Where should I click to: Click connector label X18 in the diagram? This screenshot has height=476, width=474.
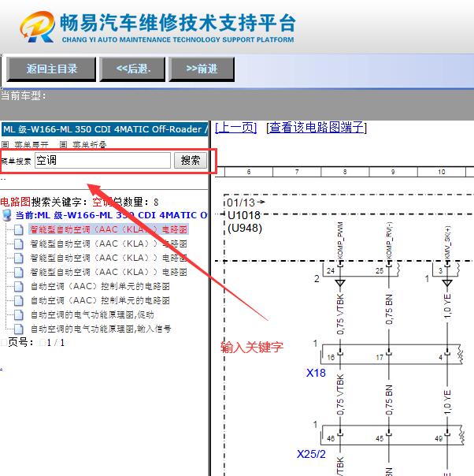pyautogui.click(x=316, y=373)
